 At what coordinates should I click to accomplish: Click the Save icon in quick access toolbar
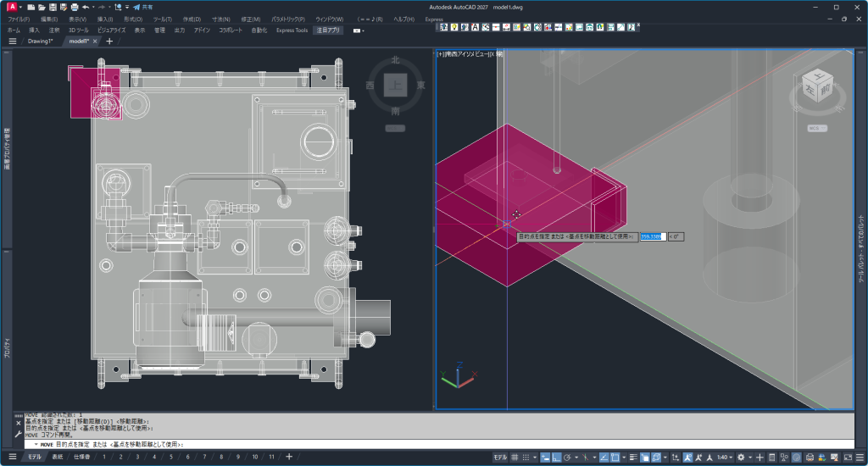pyautogui.click(x=52, y=7)
